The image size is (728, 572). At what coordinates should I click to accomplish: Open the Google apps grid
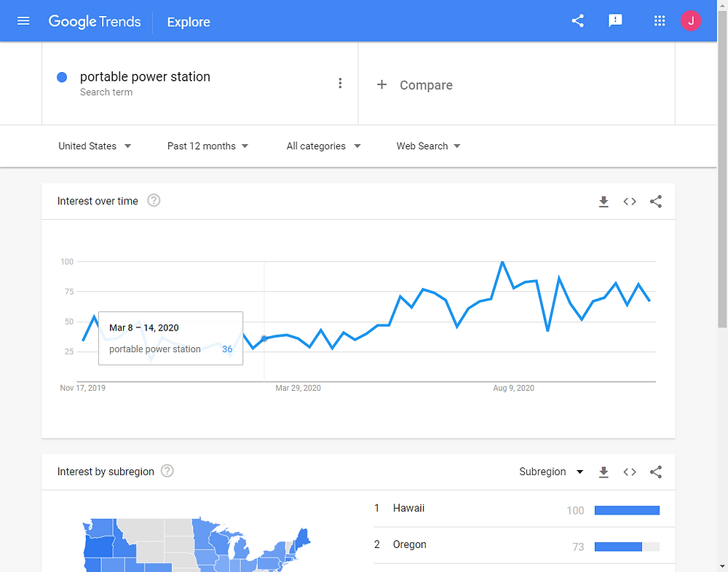[660, 20]
